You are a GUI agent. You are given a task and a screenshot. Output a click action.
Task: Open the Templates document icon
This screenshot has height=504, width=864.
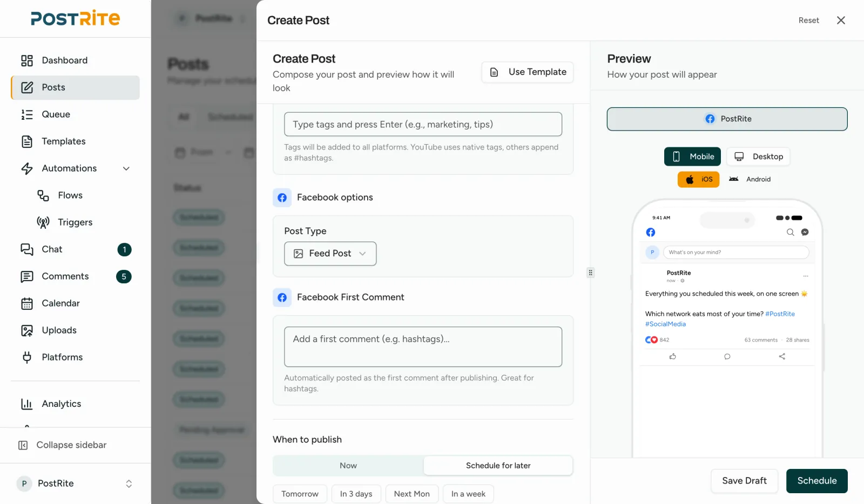27,141
